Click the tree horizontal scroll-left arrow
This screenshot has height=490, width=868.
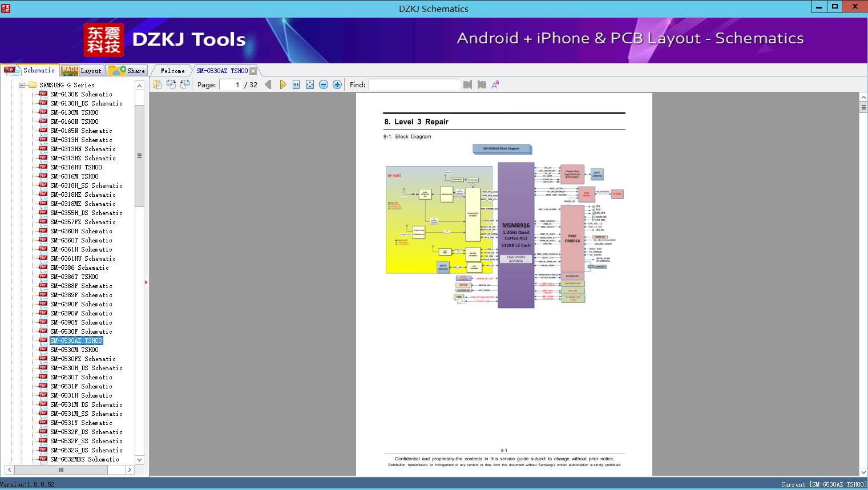(9, 469)
